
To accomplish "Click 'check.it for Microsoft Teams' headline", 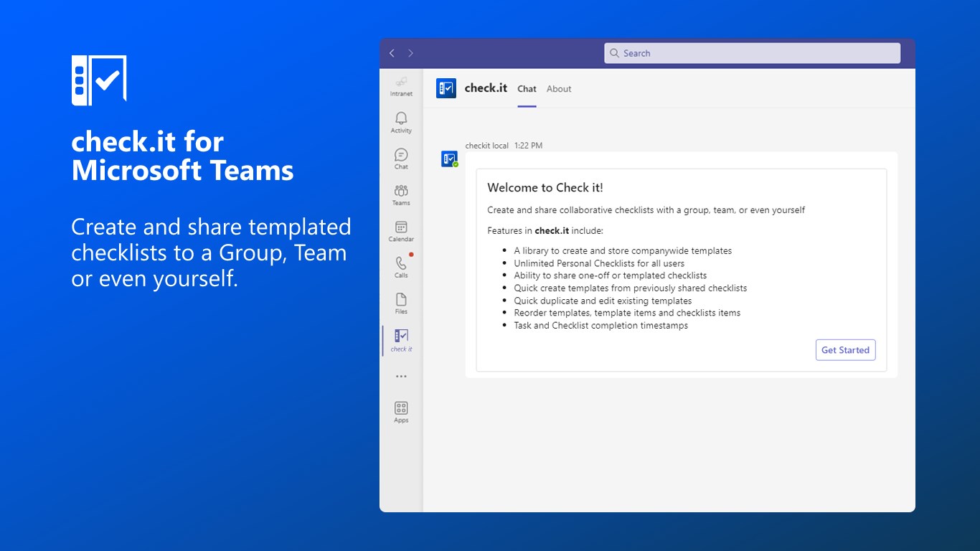I will (x=182, y=156).
